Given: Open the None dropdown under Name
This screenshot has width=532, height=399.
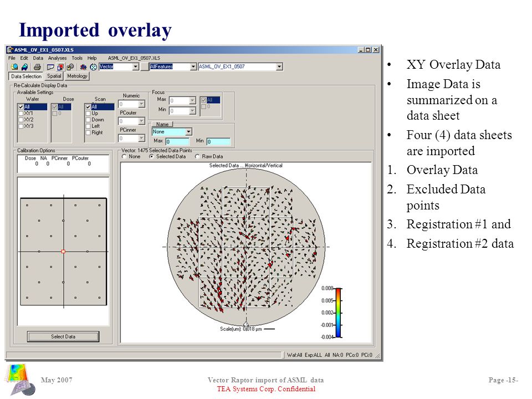Looking at the screenshot, I should (188, 132).
